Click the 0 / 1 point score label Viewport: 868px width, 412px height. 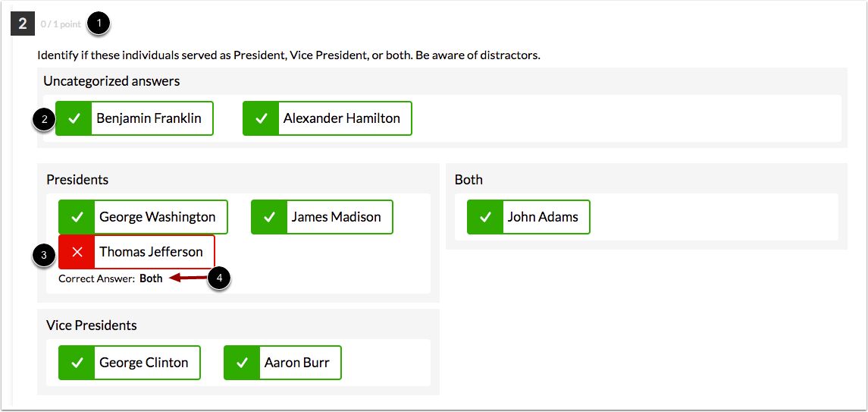(61, 24)
